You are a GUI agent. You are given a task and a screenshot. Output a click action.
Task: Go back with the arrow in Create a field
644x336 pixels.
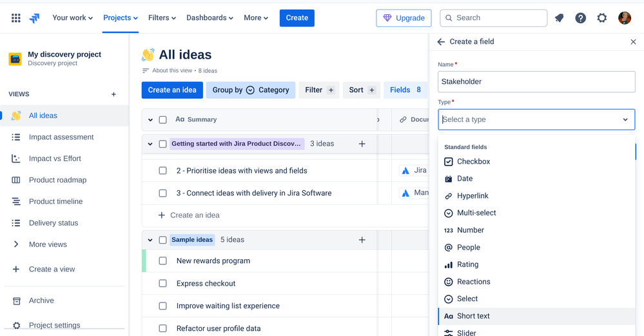[x=441, y=42]
